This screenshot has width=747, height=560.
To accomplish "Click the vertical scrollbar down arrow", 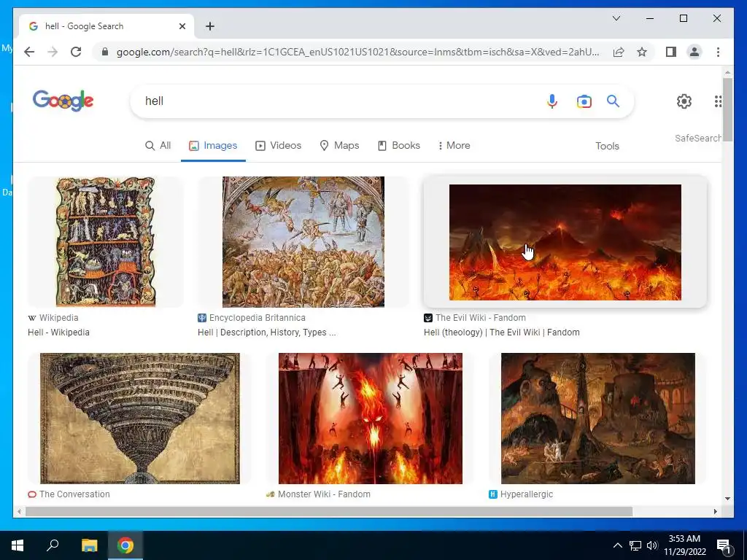I will [x=727, y=499].
